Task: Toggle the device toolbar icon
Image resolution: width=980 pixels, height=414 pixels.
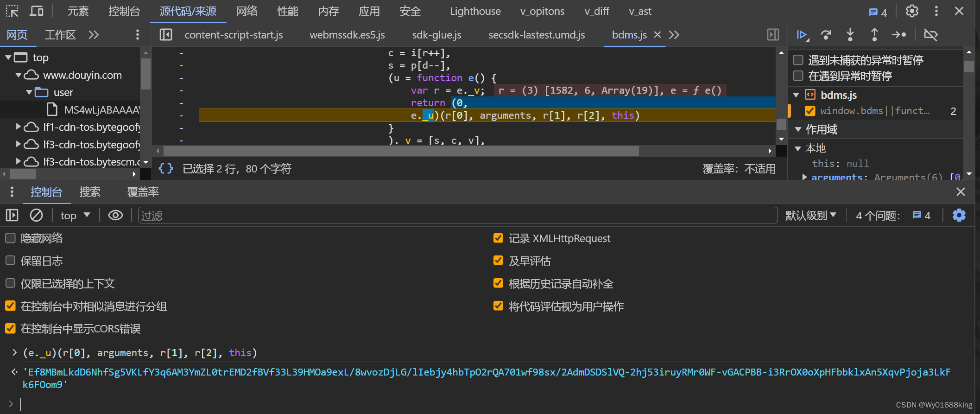Action: pos(36,11)
